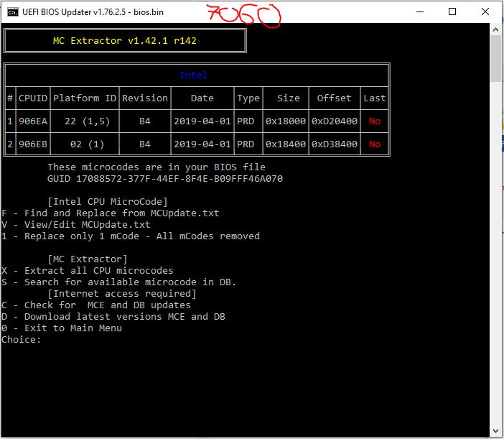Click 'S - Search for available microcode in DB.'
The width and height of the screenshot is (504, 439).
point(119,282)
